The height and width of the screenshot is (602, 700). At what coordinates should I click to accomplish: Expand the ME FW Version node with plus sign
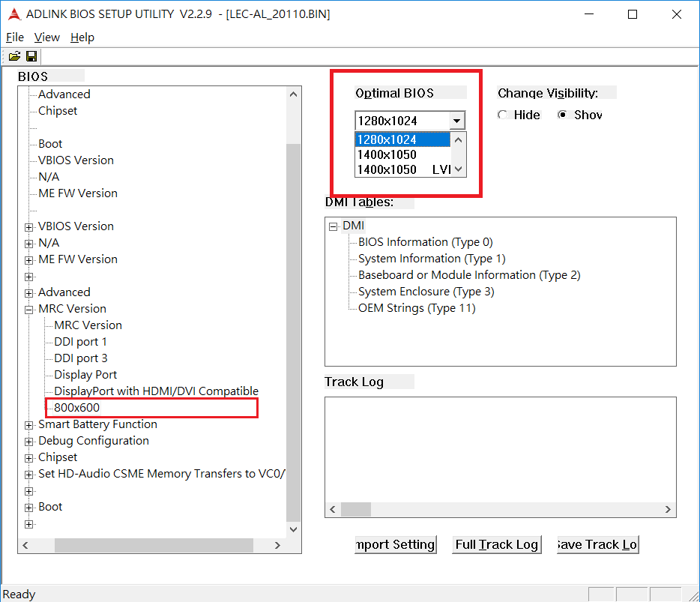[29, 260]
